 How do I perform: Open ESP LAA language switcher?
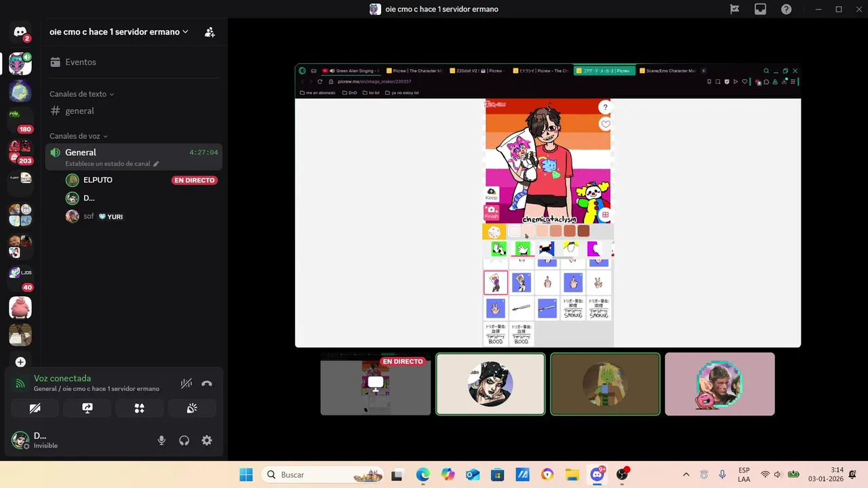(x=744, y=475)
